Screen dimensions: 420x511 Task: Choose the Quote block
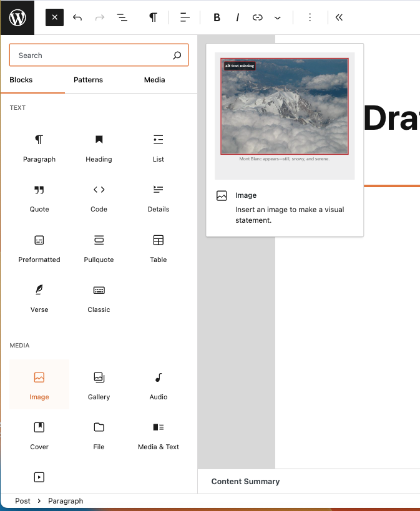point(39,197)
